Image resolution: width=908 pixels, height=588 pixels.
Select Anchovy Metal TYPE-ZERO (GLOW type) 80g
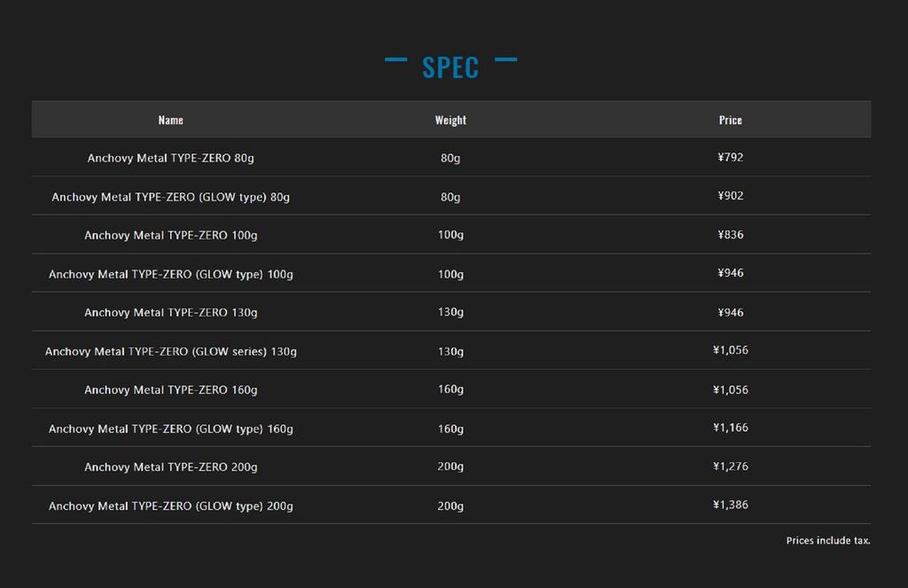pos(170,197)
